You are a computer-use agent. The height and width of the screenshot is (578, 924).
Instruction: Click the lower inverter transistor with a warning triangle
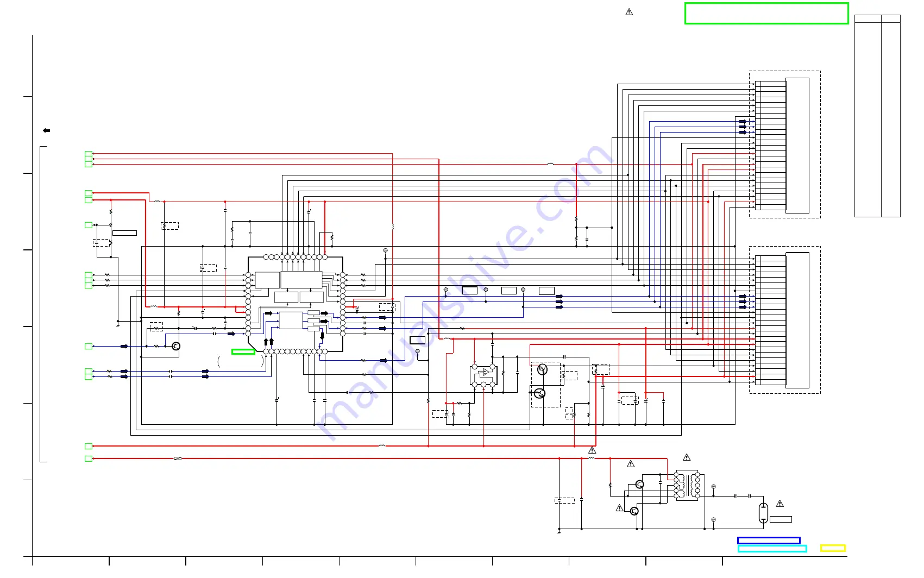click(x=634, y=511)
